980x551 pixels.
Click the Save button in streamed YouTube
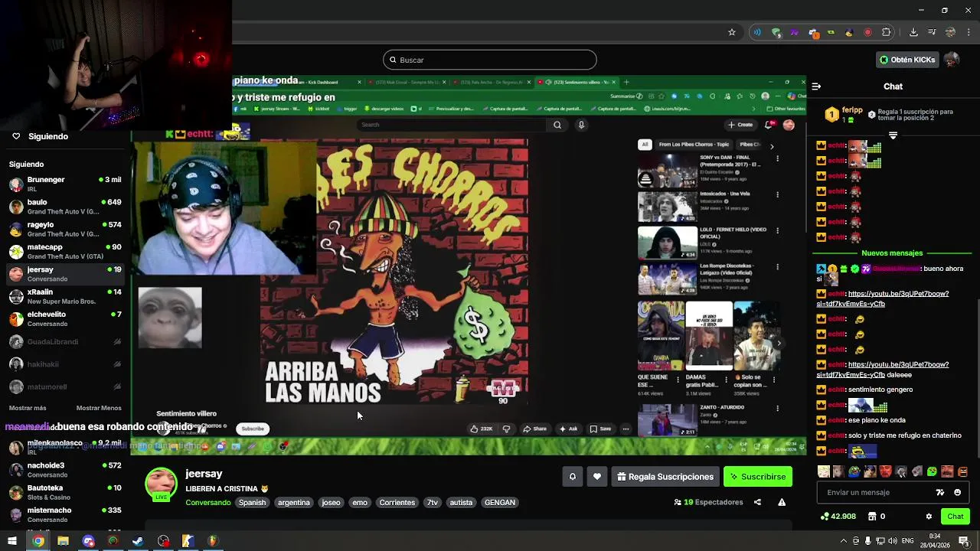(600, 429)
